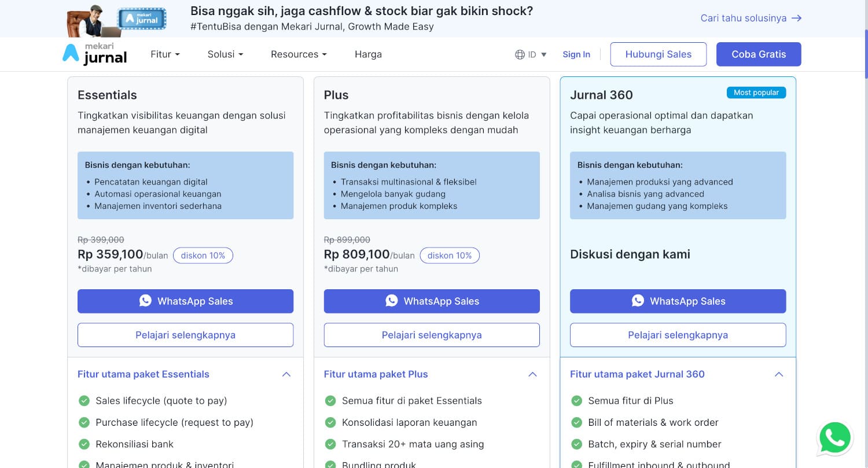This screenshot has width=868, height=468.
Task: Click check icon beside Purchase lifecycle
Action: pyautogui.click(x=84, y=422)
